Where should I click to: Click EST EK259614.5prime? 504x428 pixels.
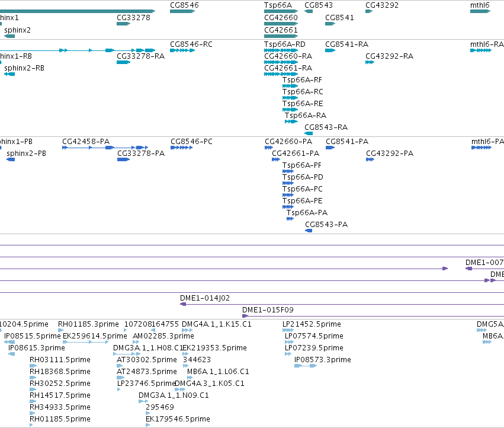point(85,342)
